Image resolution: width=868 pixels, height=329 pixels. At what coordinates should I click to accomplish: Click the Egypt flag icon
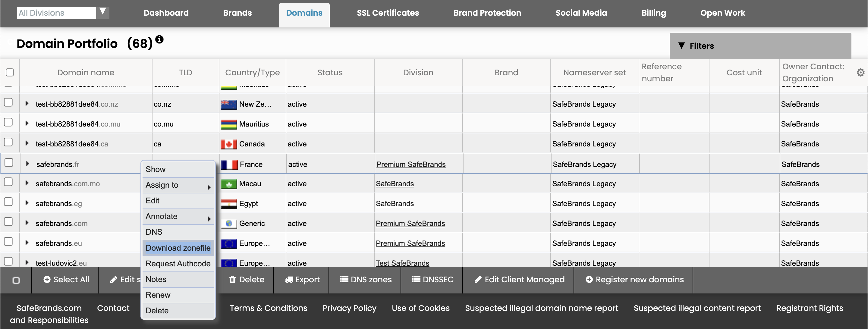(229, 204)
